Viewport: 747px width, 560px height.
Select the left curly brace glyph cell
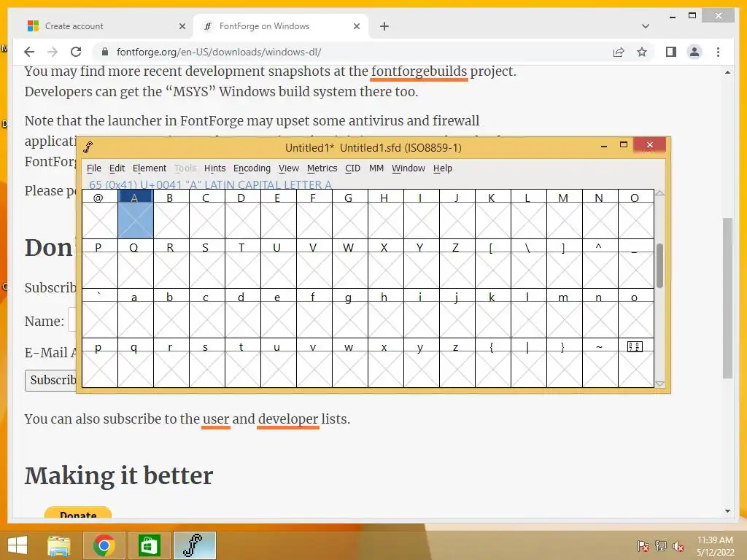point(493,362)
